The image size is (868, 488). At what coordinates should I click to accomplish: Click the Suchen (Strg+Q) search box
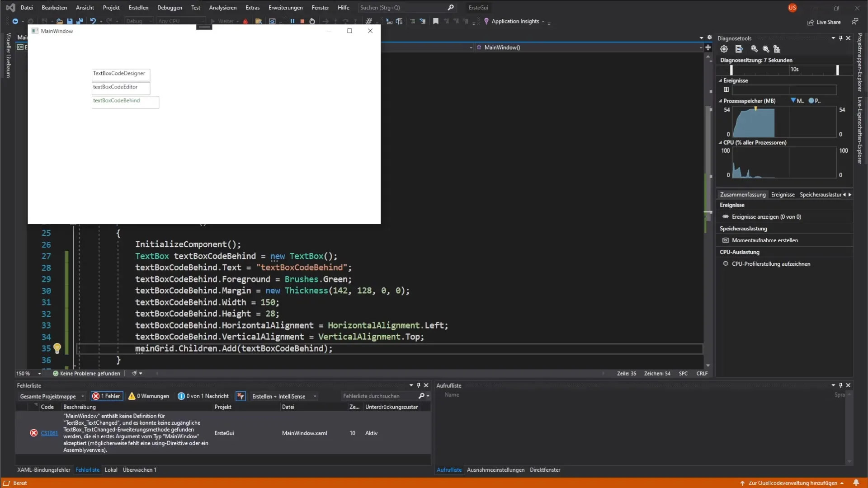[407, 8]
